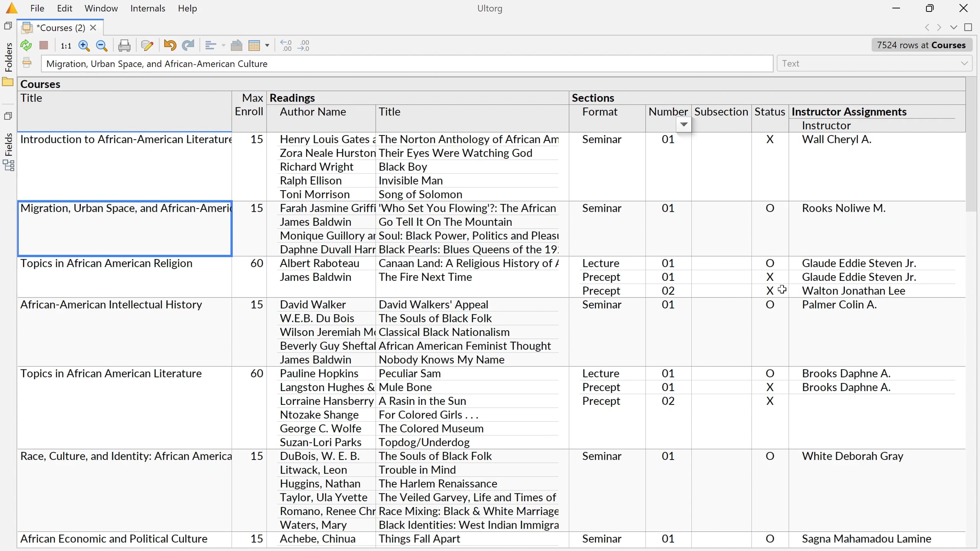Click the green refresh data icon
This screenshot has width=980, height=551.
(26, 45)
